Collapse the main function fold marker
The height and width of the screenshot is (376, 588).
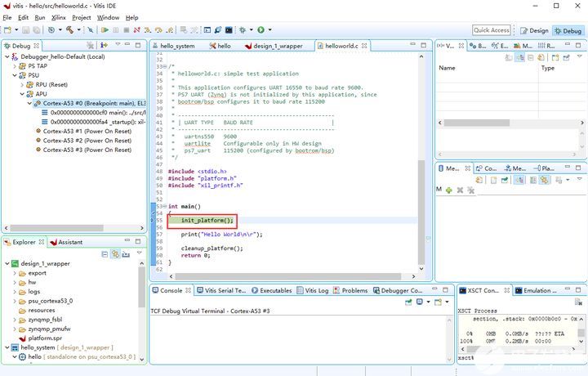tap(167, 206)
